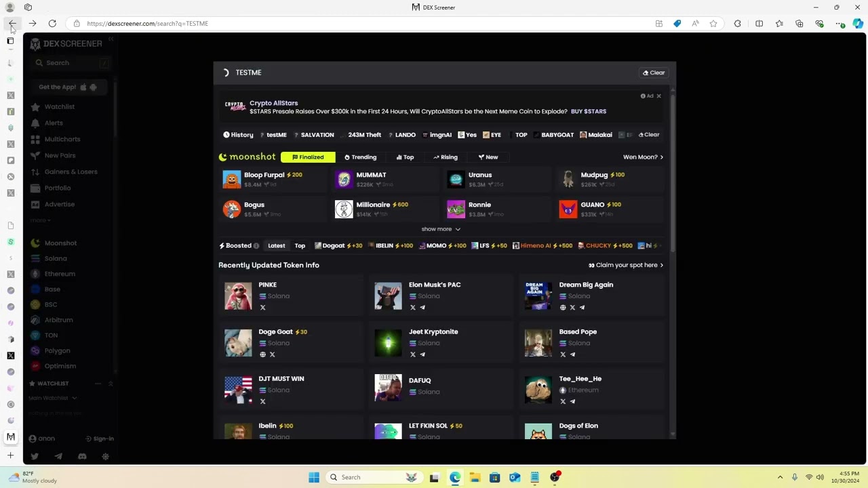The height and width of the screenshot is (488, 868).
Task: Click website globe icon under Dream Big Again
Action: coord(563,308)
